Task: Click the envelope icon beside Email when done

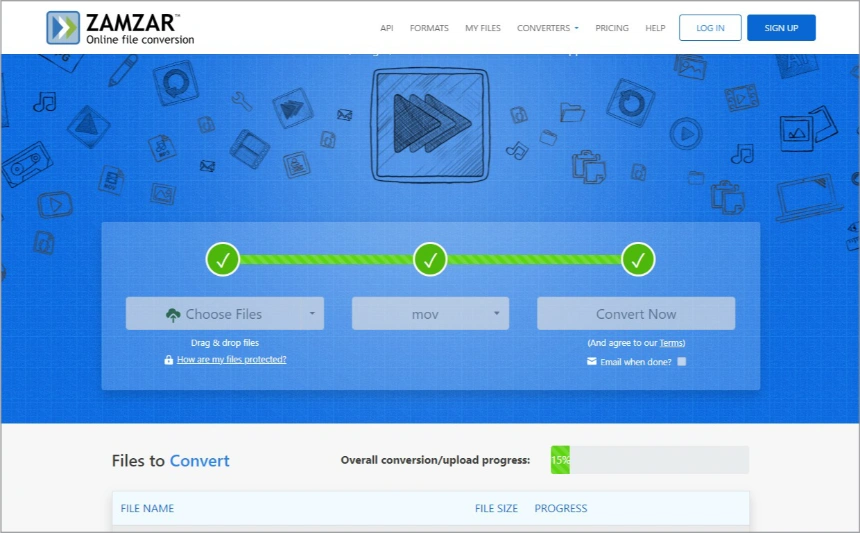Action: point(591,361)
